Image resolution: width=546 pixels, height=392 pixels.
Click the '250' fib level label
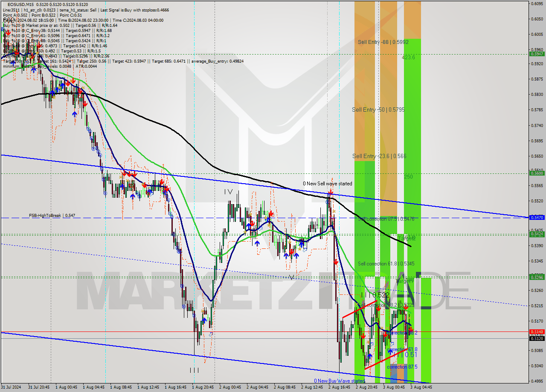click(408, 176)
